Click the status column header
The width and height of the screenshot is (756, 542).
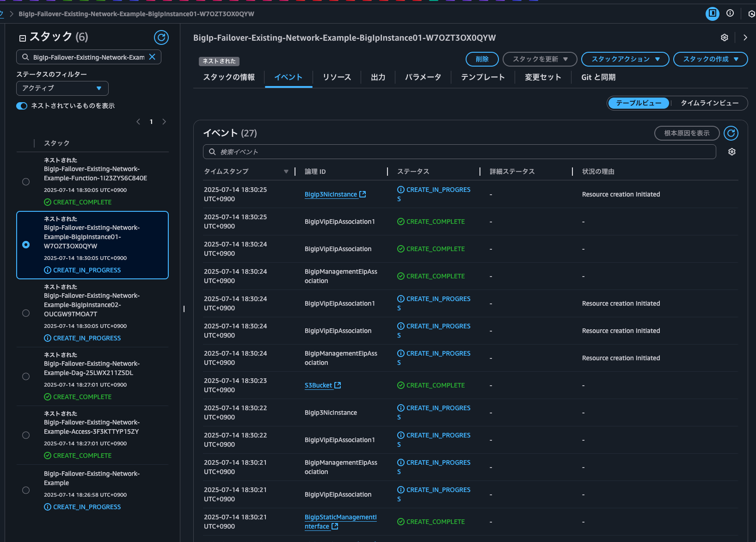click(413, 172)
